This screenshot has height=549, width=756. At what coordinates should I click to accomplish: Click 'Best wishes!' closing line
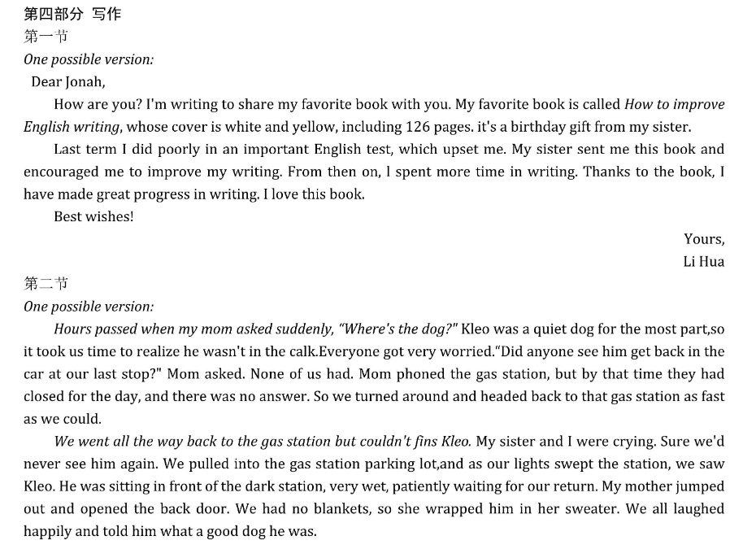tap(93, 216)
